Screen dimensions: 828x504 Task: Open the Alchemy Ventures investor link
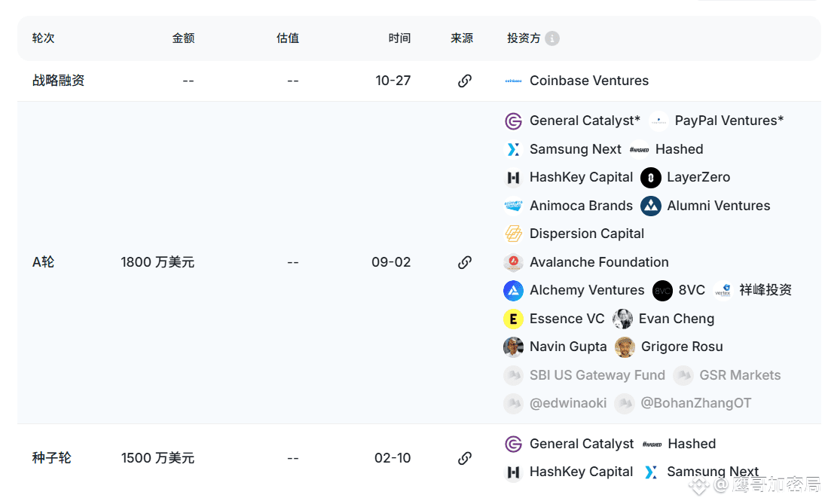(587, 291)
